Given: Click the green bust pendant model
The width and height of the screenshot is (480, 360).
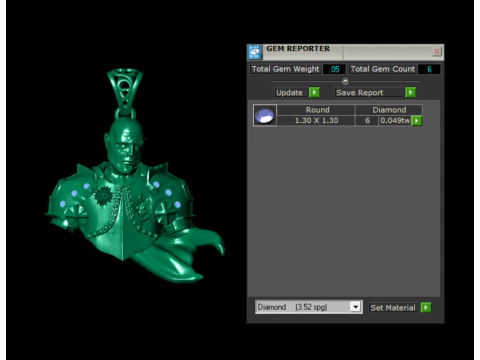Looking at the screenshot, I should tap(135, 177).
